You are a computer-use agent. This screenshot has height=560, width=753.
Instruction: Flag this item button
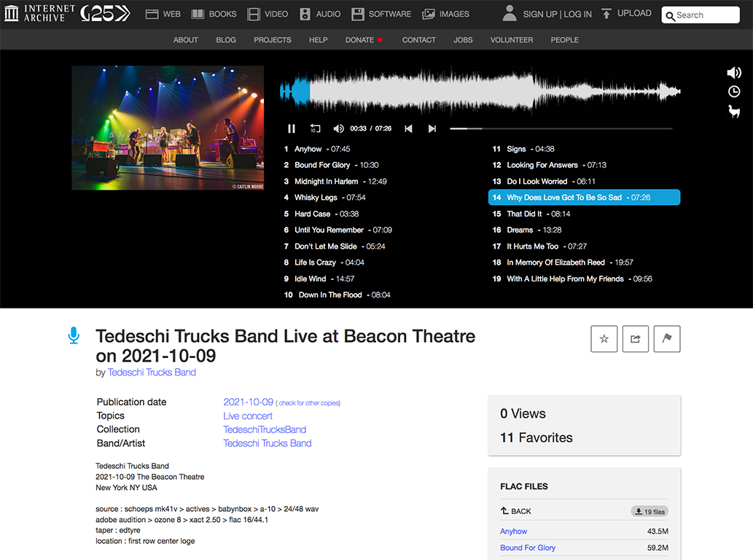point(667,338)
